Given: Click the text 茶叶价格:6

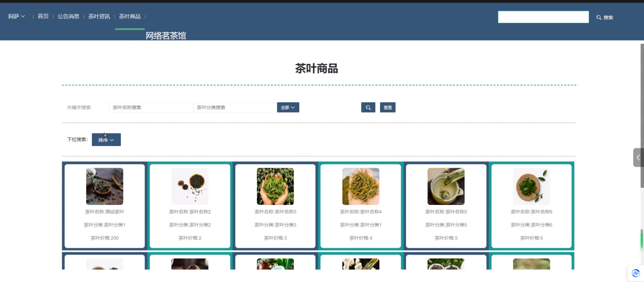Looking at the screenshot, I should [531, 238].
